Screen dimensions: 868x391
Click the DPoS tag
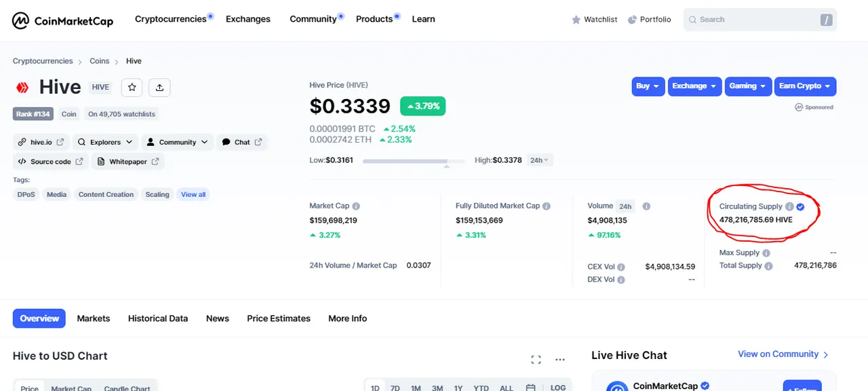[27, 194]
